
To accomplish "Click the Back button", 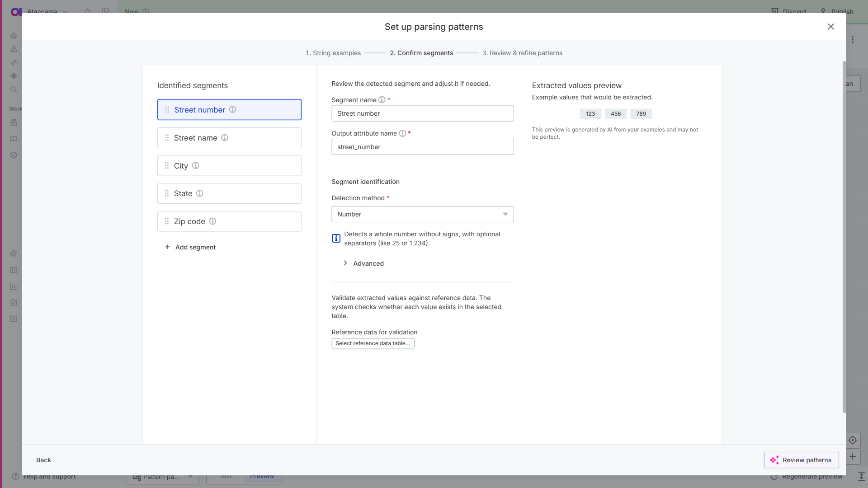I will [x=43, y=460].
